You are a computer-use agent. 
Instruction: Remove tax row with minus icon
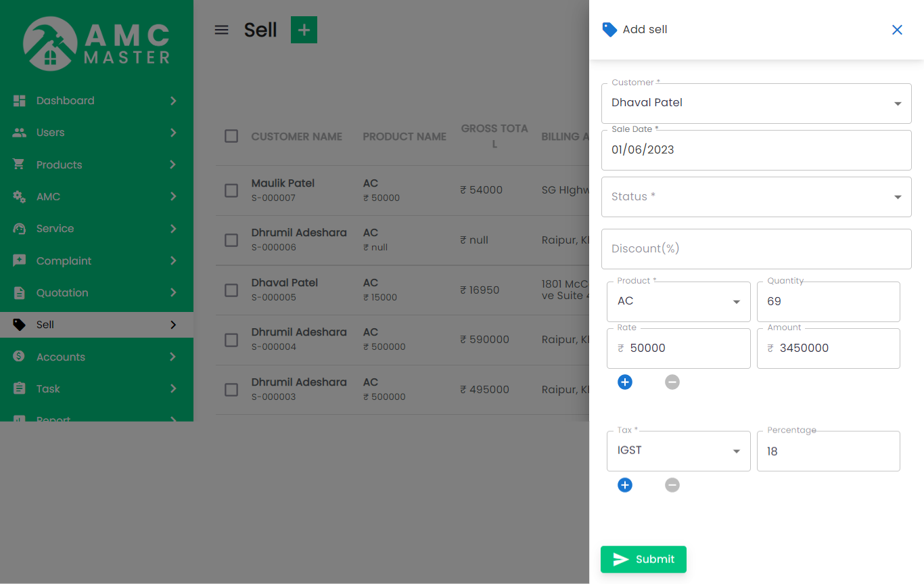(x=672, y=485)
